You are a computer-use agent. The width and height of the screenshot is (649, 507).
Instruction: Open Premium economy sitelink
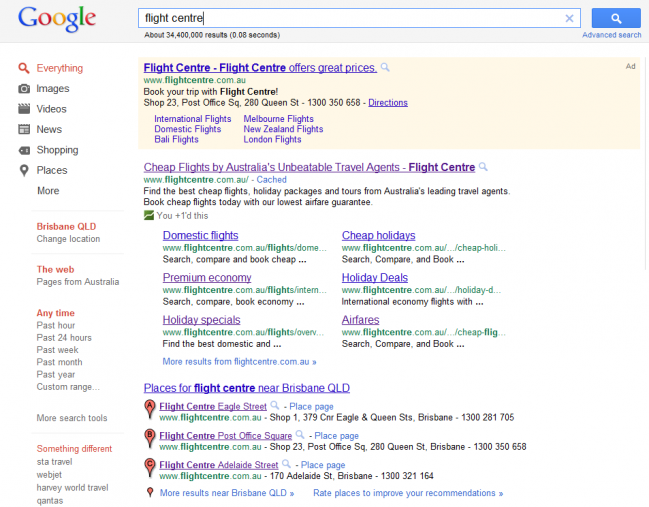(x=207, y=278)
